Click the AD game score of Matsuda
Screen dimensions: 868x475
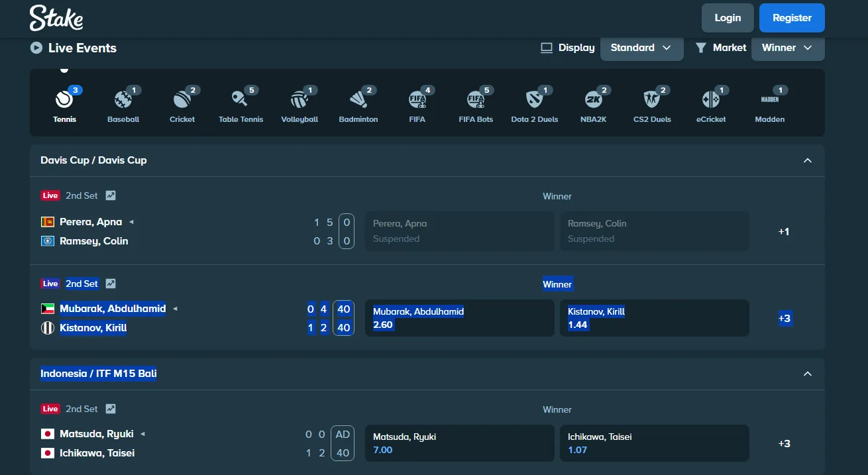tap(343, 435)
